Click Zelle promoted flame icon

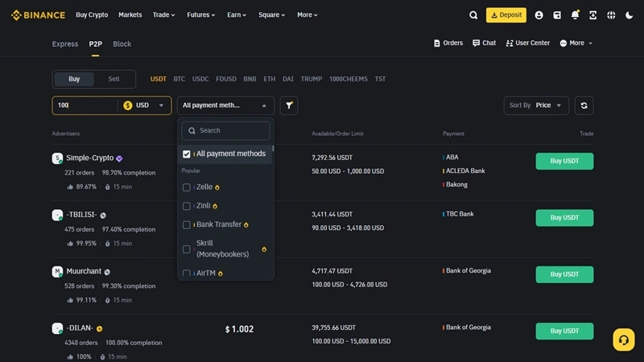217,187
